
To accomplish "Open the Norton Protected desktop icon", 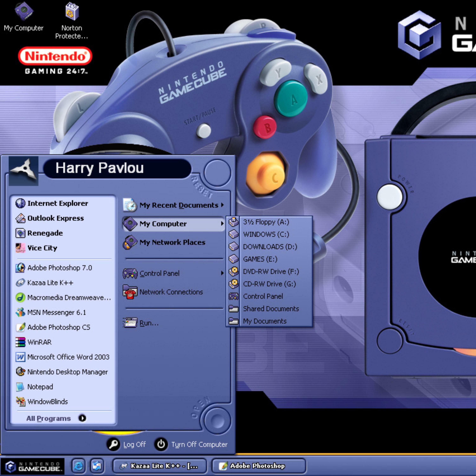I will click(x=71, y=21).
